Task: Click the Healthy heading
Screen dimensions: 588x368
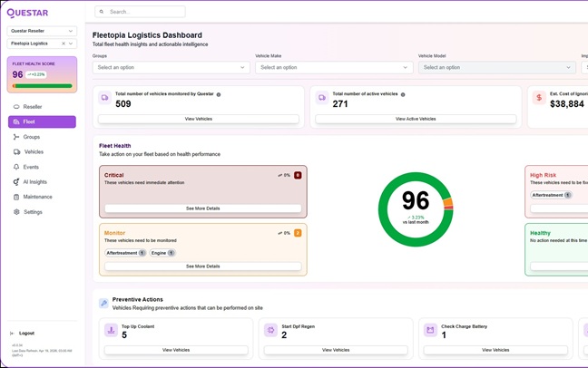Action: (x=540, y=233)
